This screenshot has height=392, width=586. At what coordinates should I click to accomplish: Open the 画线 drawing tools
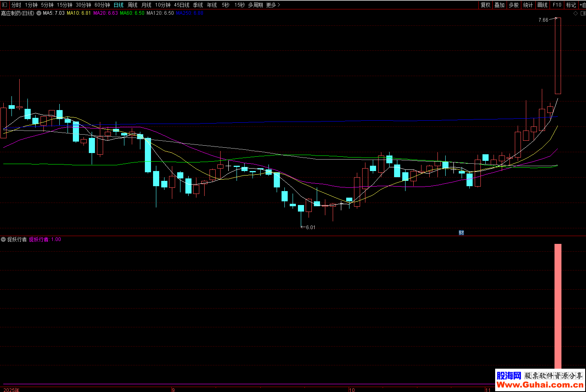542,5
